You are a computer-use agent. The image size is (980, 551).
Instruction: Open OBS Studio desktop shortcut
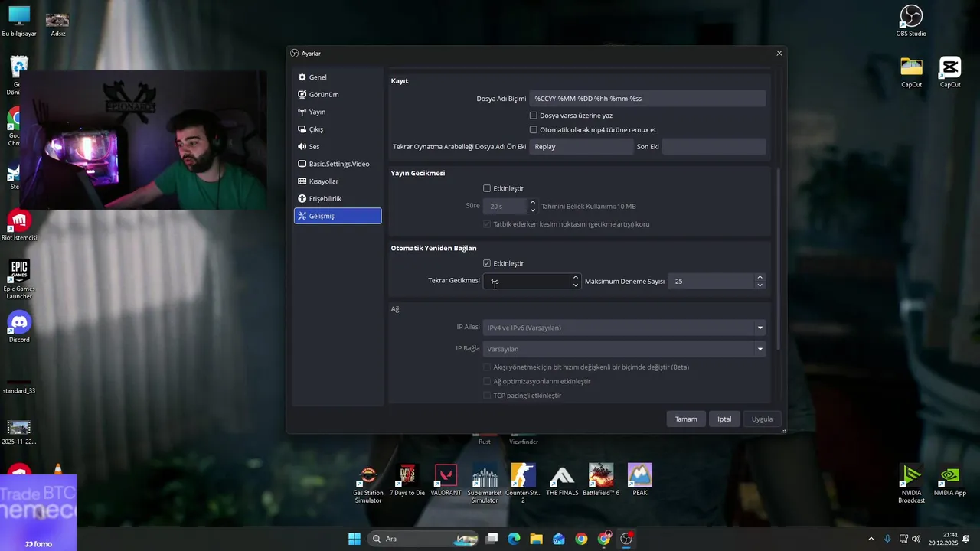pyautogui.click(x=911, y=21)
